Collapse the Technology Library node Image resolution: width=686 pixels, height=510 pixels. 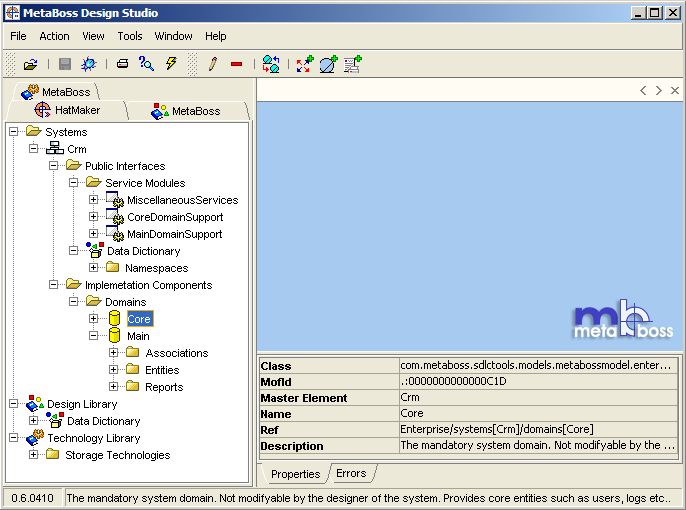14,437
